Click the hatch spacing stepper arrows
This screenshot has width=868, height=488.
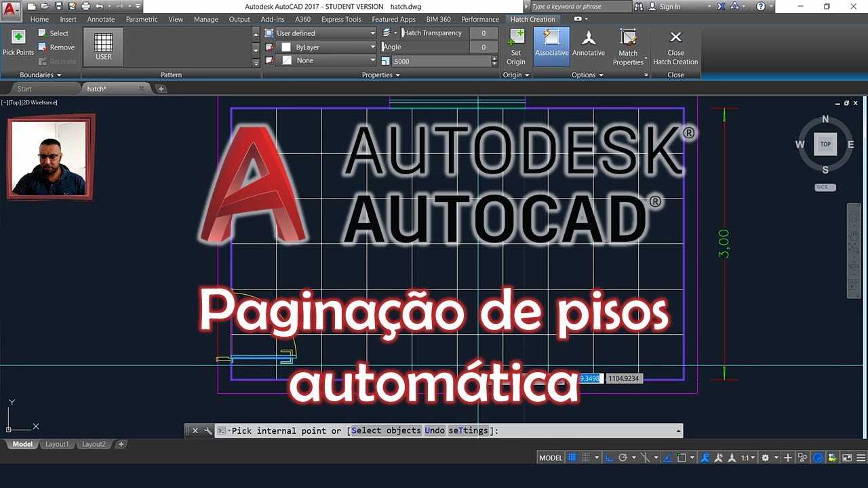tap(494, 61)
